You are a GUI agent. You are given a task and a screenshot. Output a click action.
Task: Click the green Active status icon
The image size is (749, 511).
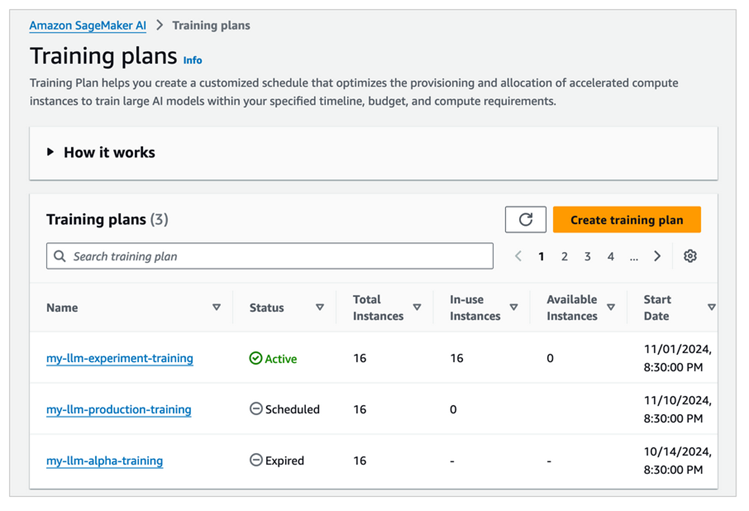click(256, 358)
